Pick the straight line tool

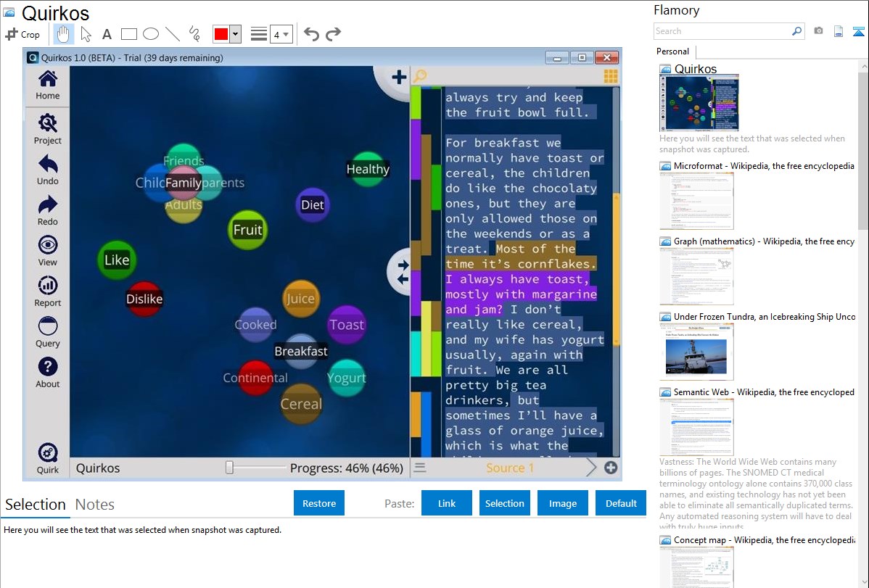[173, 34]
